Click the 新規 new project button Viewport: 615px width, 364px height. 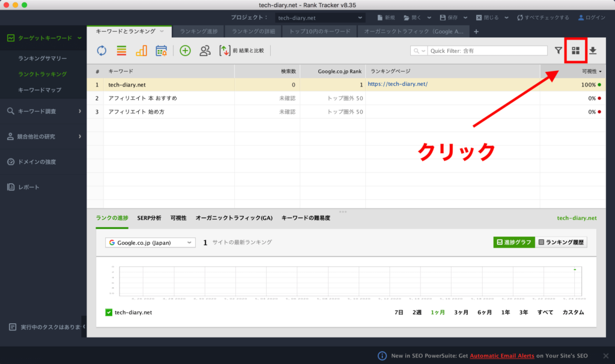point(386,17)
